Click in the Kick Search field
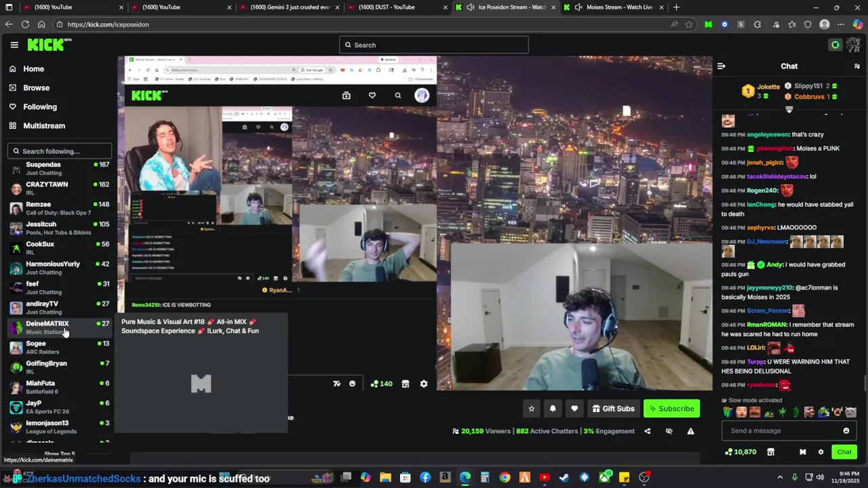Screen dimensions: 868x488 434,45
